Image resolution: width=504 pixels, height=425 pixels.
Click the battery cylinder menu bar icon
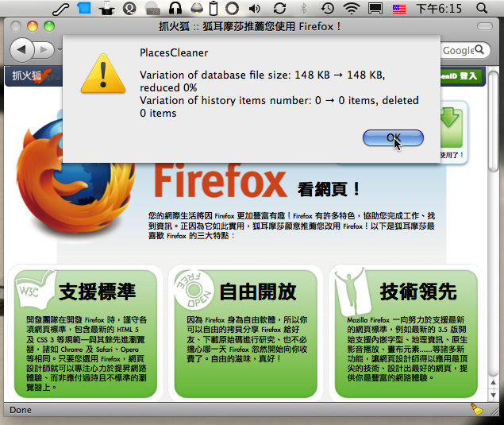point(213,9)
